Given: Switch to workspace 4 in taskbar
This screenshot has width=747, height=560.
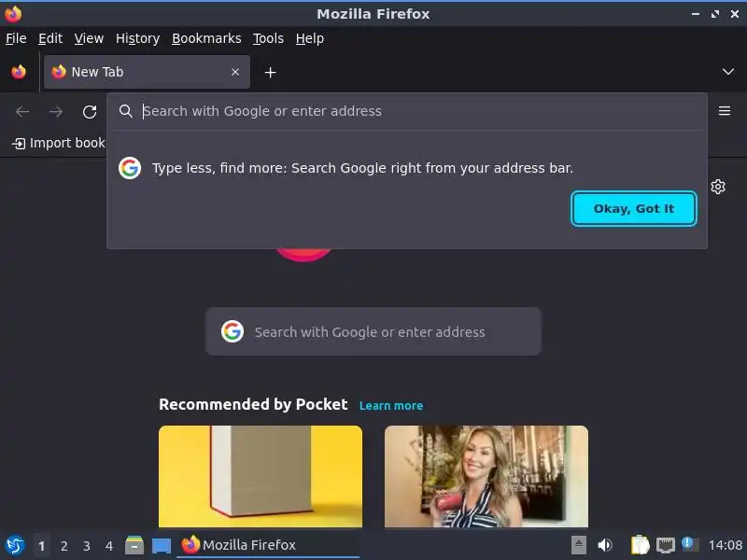Looking at the screenshot, I should click(109, 546).
